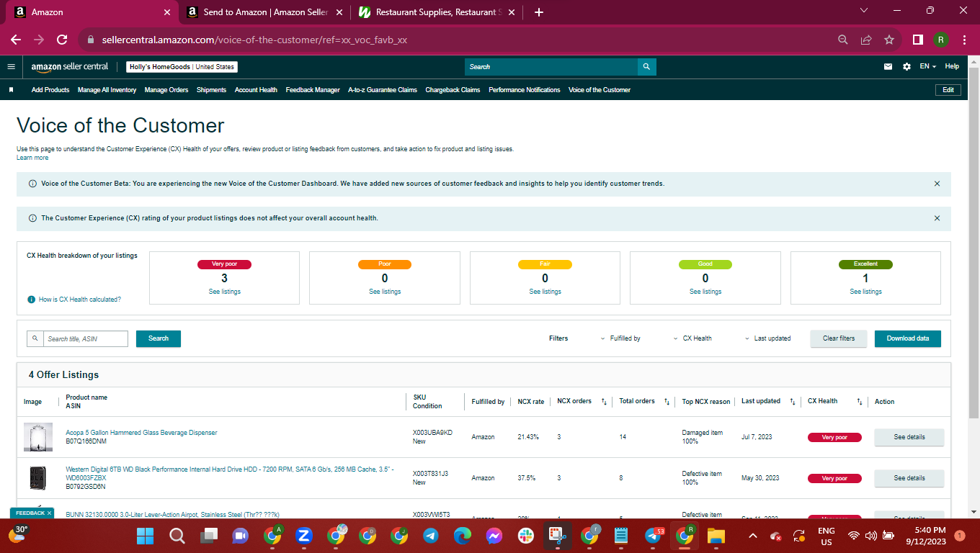The height and width of the screenshot is (553, 980).
Task: Reload the page with the refresh icon
Action: coord(62,40)
